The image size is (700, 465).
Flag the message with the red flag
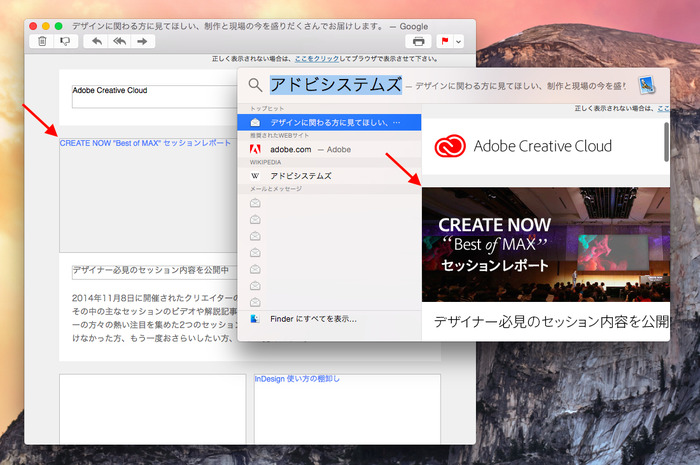click(445, 42)
